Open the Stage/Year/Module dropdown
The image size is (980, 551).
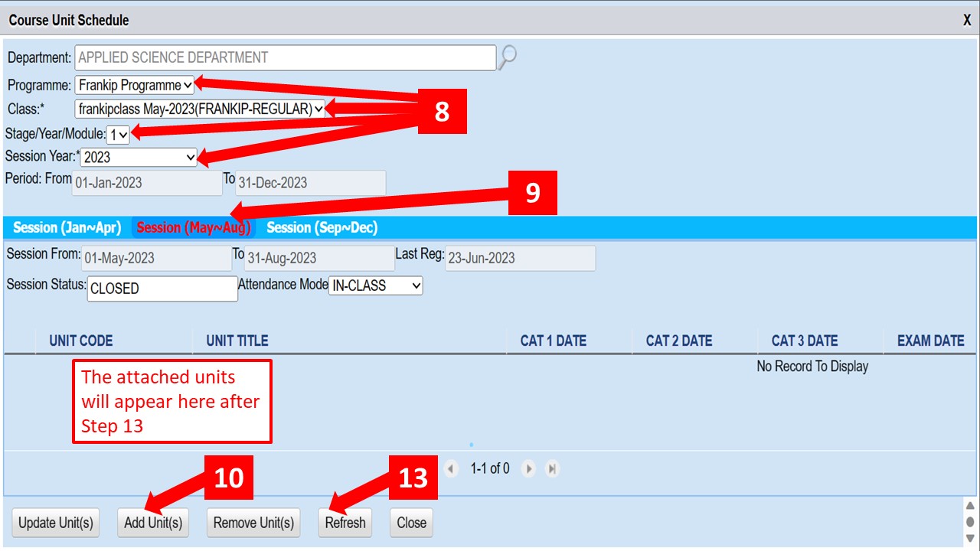(119, 135)
